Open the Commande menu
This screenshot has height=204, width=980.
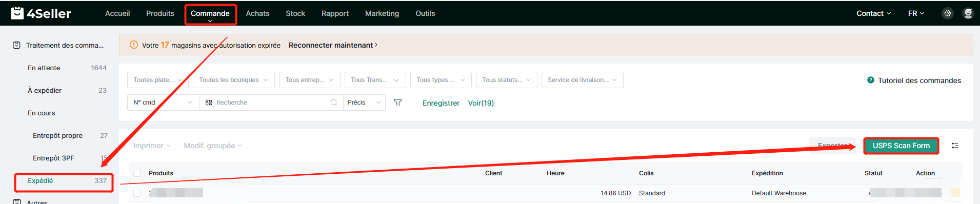(x=210, y=14)
